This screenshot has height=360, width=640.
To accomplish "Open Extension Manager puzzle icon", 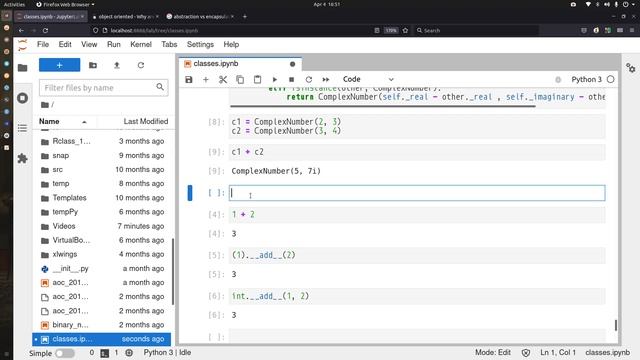I will pos(23,158).
